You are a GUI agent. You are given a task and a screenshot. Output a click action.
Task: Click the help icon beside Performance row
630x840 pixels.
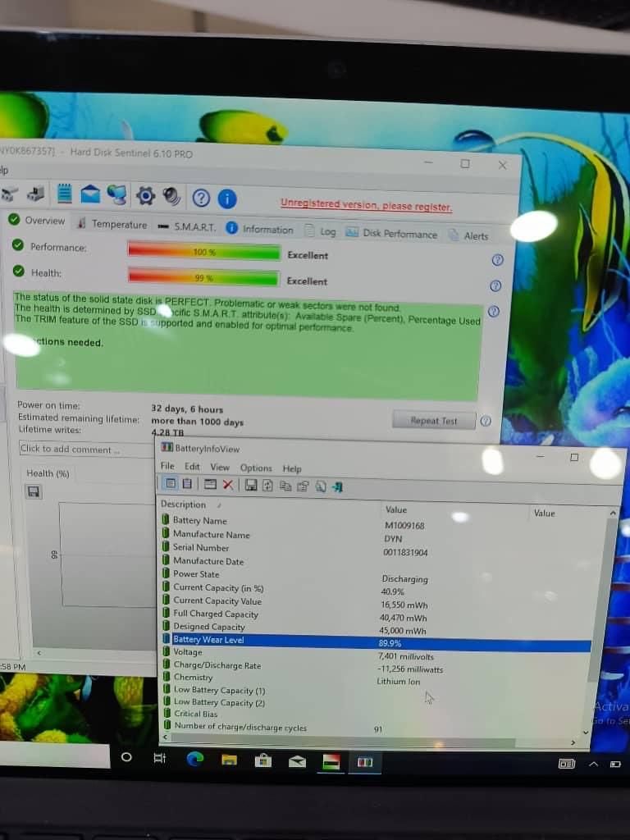coord(497,260)
